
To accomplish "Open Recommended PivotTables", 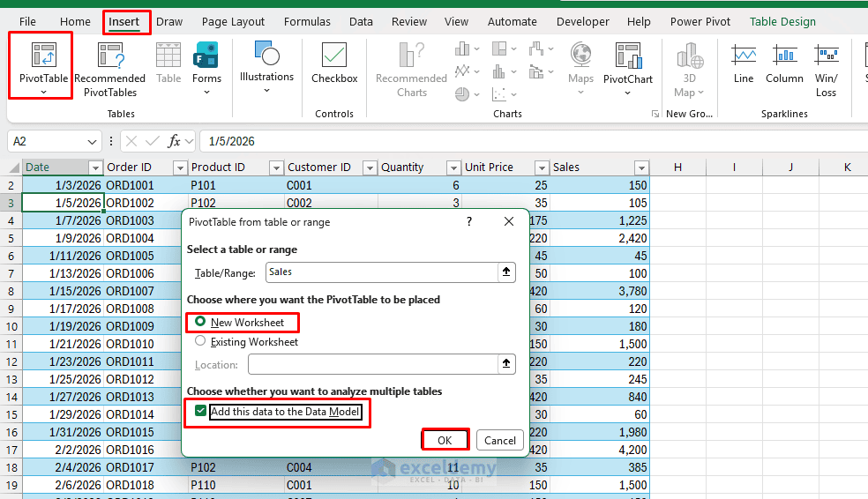I will click(x=109, y=70).
